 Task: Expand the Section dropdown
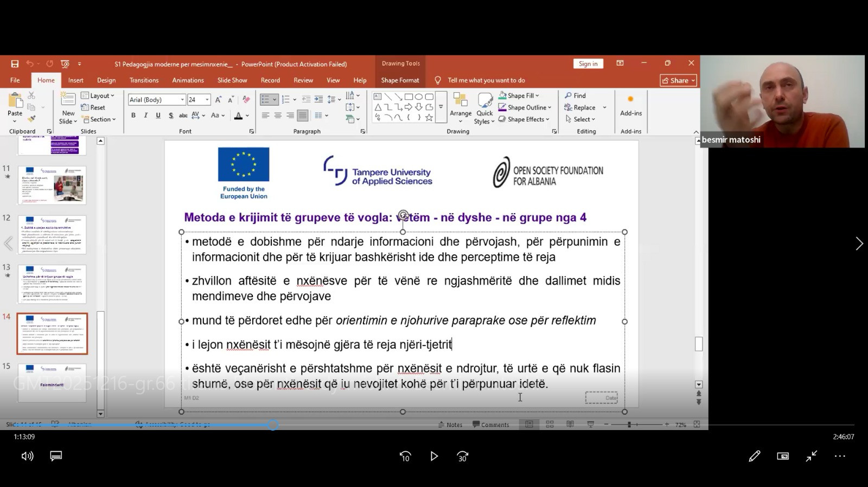pos(99,119)
